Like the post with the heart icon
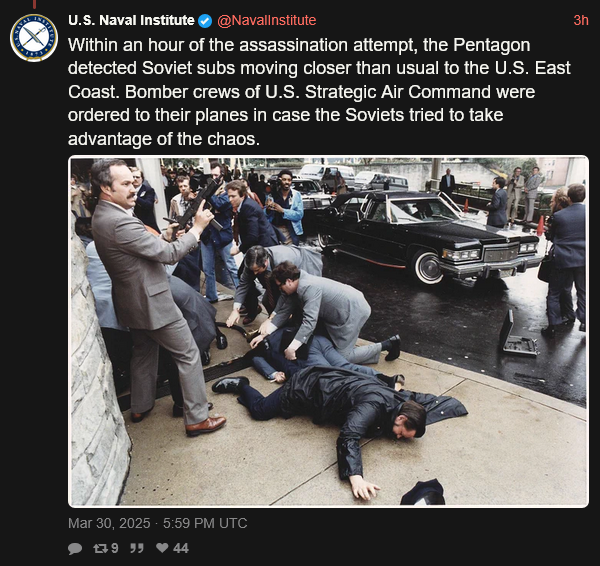 pos(162,548)
